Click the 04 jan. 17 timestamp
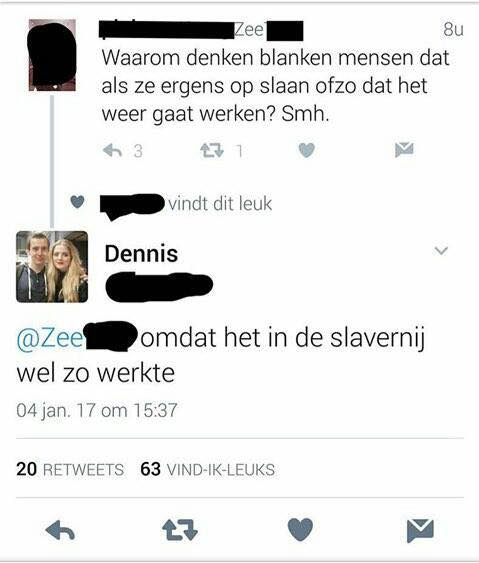 (x=97, y=410)
